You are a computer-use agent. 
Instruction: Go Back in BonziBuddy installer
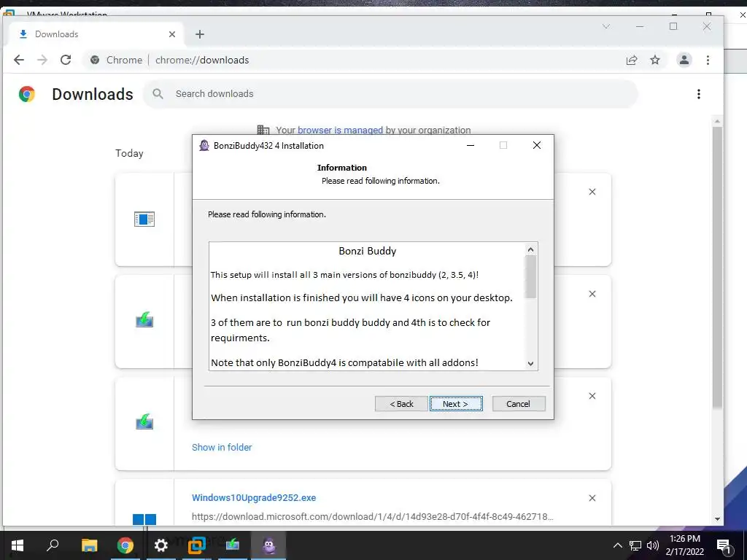[x=401, y=404]
